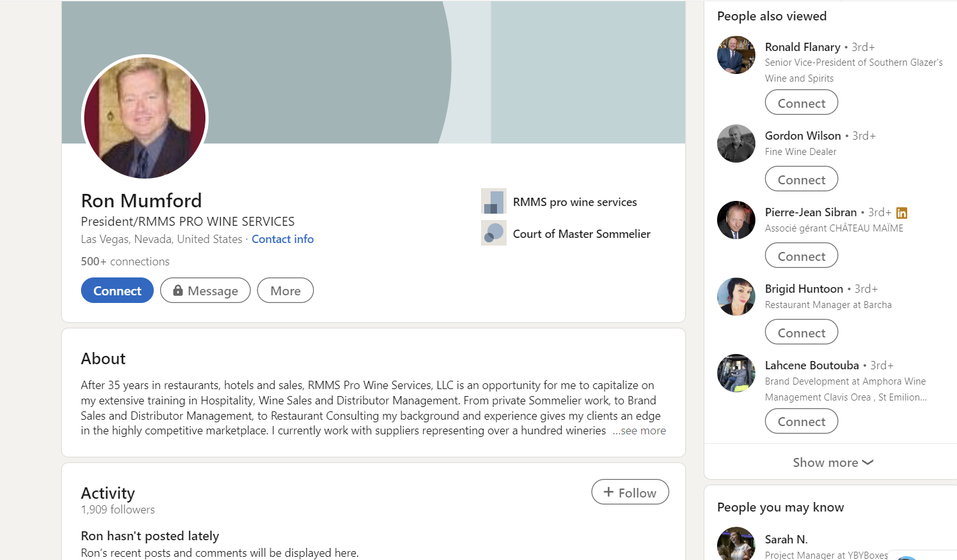Click the 500+ connections text
This screenshot has height=560, width=957.
pos(125,262)
